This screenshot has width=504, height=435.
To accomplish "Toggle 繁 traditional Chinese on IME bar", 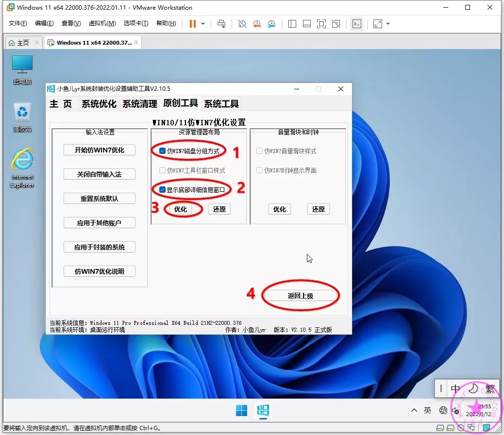I will click(x=490, y=388).
